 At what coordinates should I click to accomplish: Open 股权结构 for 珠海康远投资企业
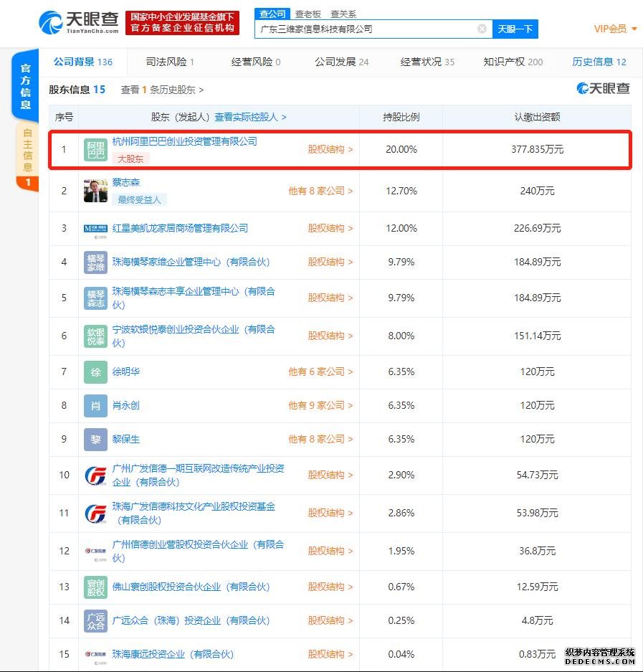(330, 654)
